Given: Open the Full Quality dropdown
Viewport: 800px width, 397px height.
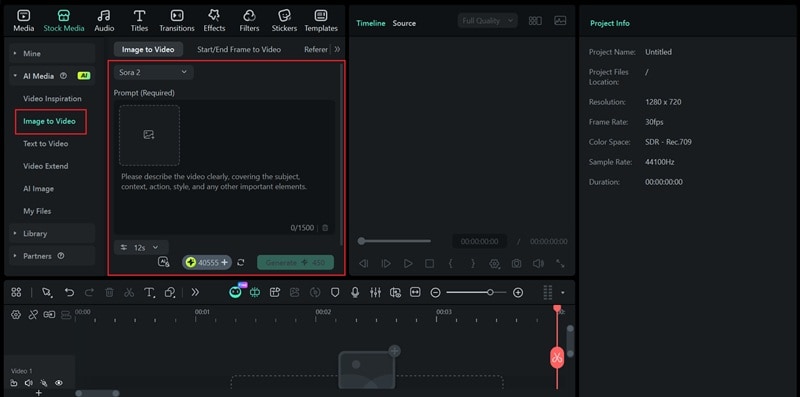Looking at the screenshot, I should tap(488, 20).
